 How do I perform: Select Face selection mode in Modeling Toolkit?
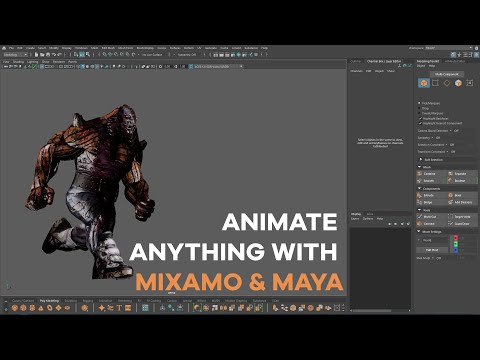coord(458,83)
